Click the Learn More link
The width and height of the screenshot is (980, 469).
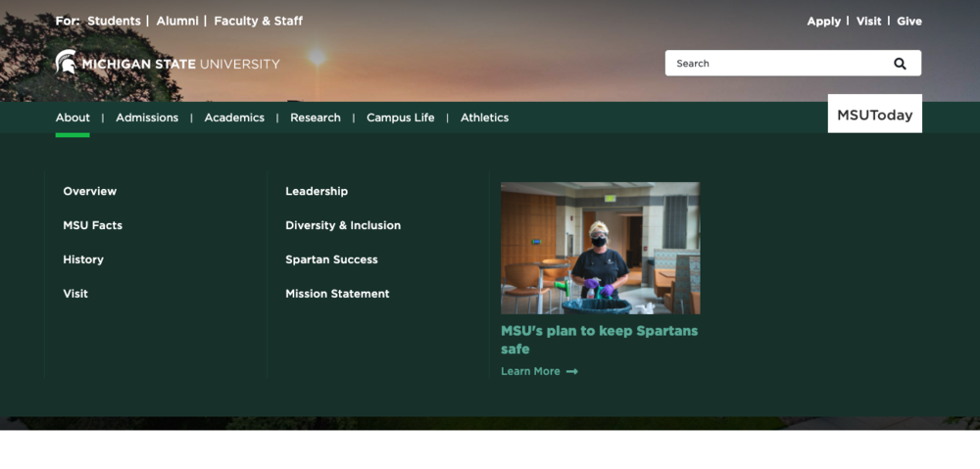(x=539, y=372)
